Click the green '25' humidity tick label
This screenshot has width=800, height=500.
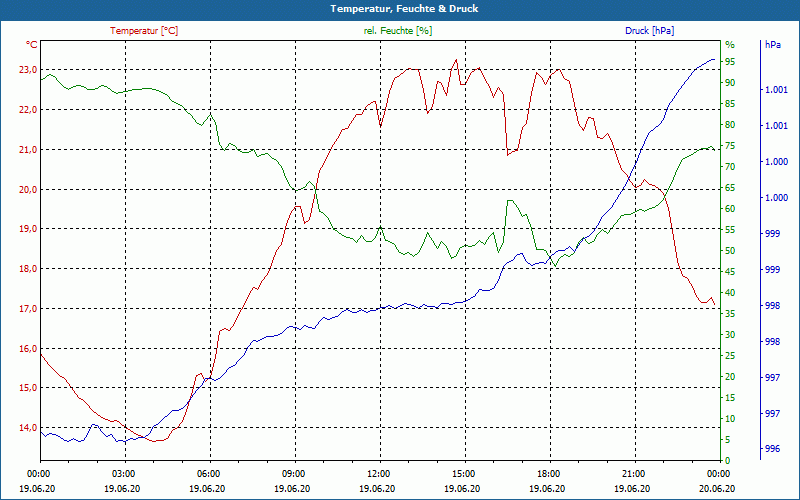pyautogui.click(x=730, y=356)
